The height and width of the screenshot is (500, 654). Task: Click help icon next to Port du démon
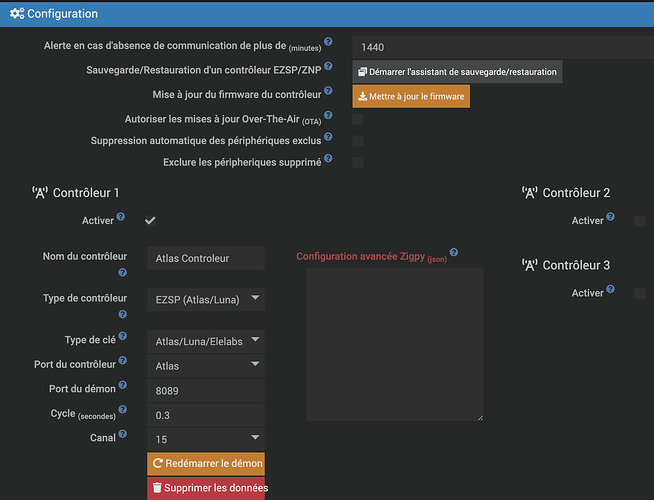pos(123,384)
